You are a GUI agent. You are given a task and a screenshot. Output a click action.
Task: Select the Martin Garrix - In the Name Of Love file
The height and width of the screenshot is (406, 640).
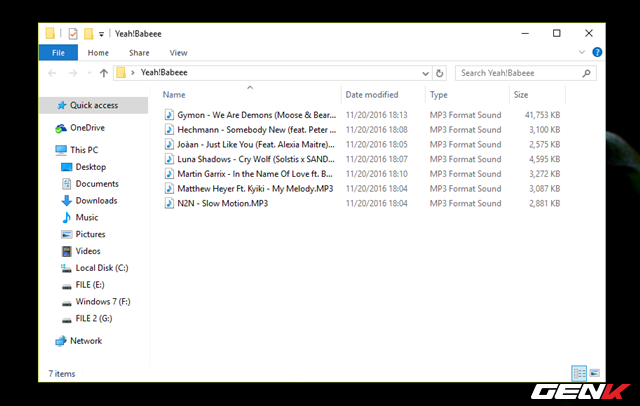click(255, 174)
